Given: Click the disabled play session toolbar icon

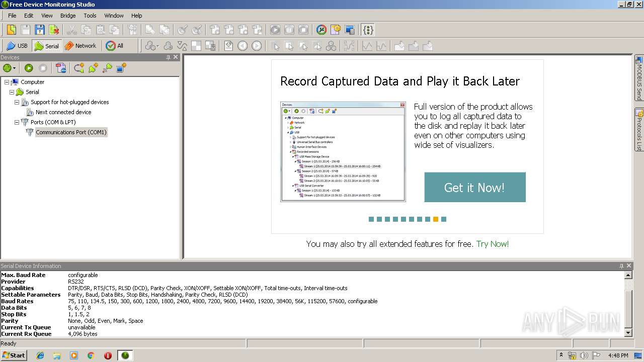Looking at the screenshot, I should [x=275, y=30].
